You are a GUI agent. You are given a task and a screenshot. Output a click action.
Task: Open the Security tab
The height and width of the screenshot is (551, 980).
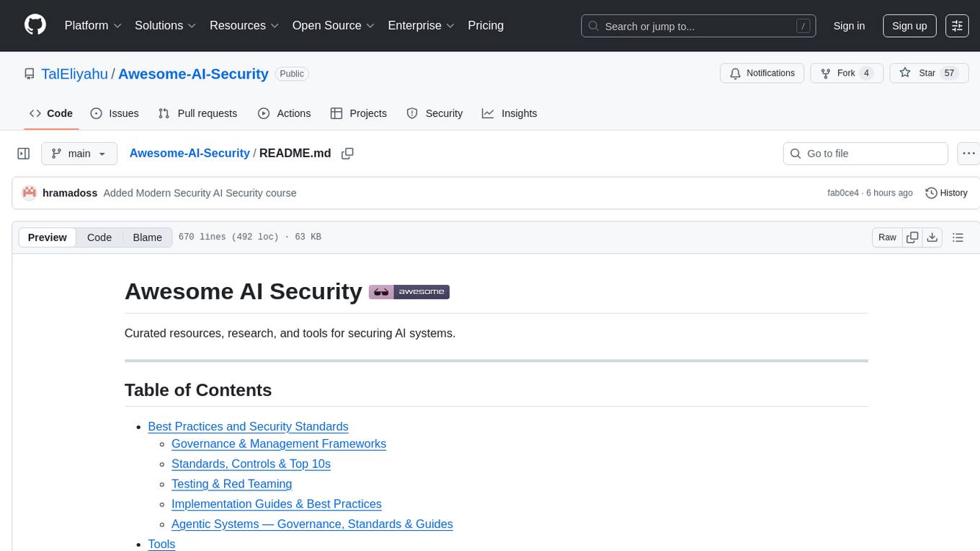tap(435, 113)
